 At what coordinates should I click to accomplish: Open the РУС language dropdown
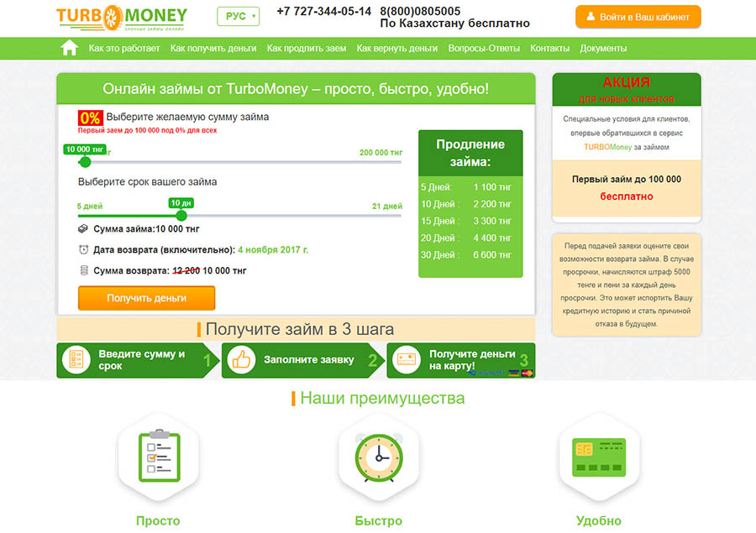238,17
